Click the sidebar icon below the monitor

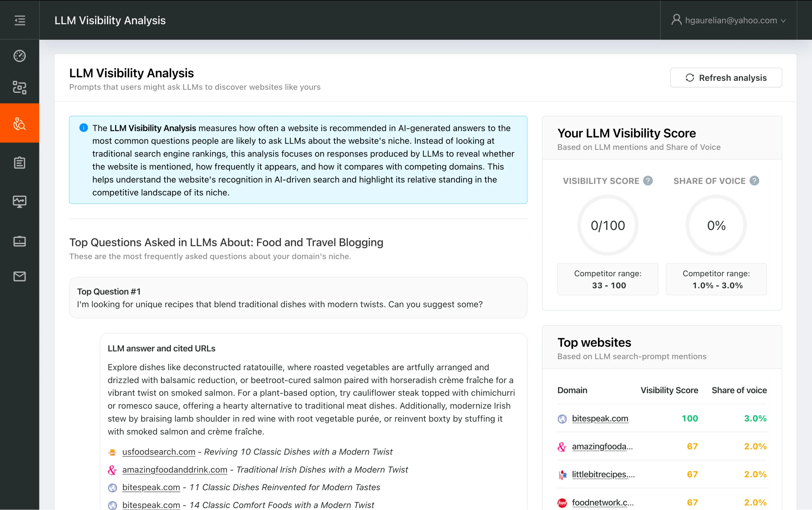[20, 241]
